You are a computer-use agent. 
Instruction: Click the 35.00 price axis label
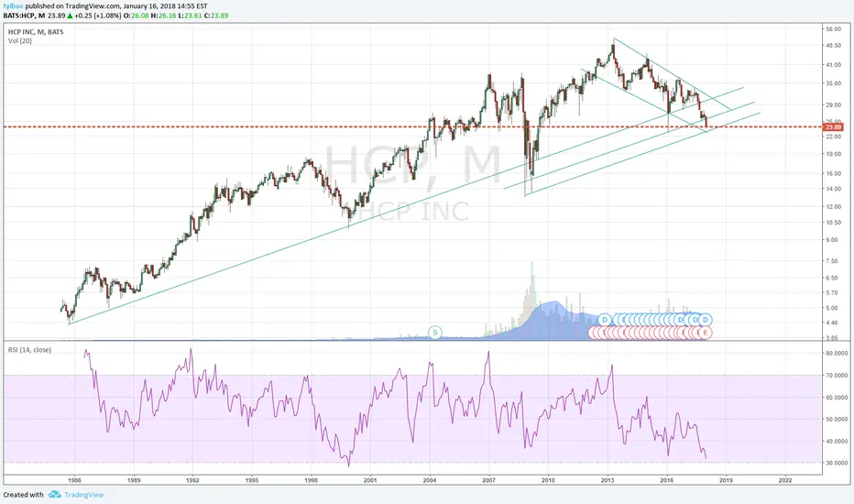833,83
